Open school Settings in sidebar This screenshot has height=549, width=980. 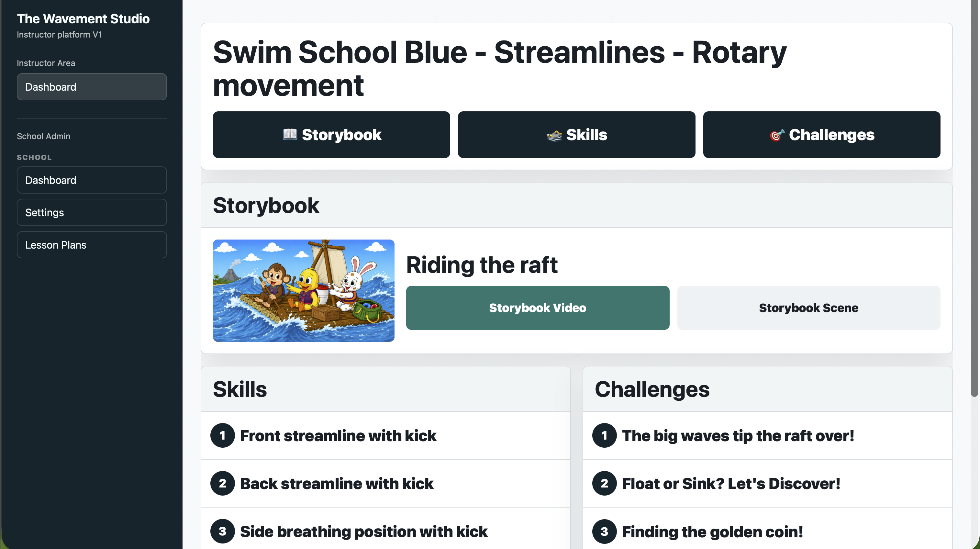[92, 212]
